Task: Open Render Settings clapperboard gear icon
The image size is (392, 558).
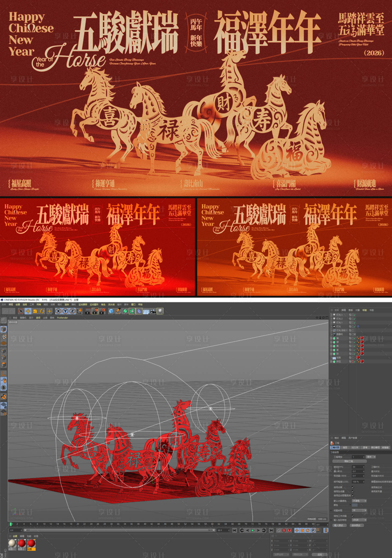Action: 102,311
